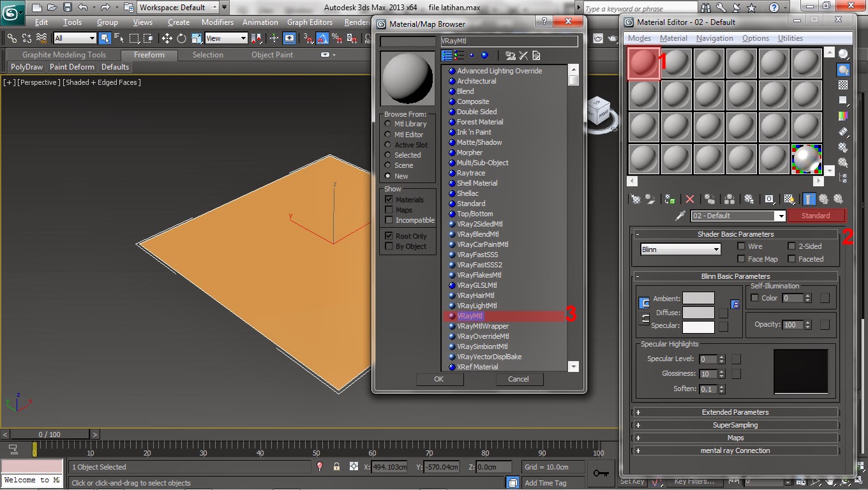The height and width of the screenshot is (490, 868).
Task: Click the Redo arrow icon
Action: [x=105, y=8]
